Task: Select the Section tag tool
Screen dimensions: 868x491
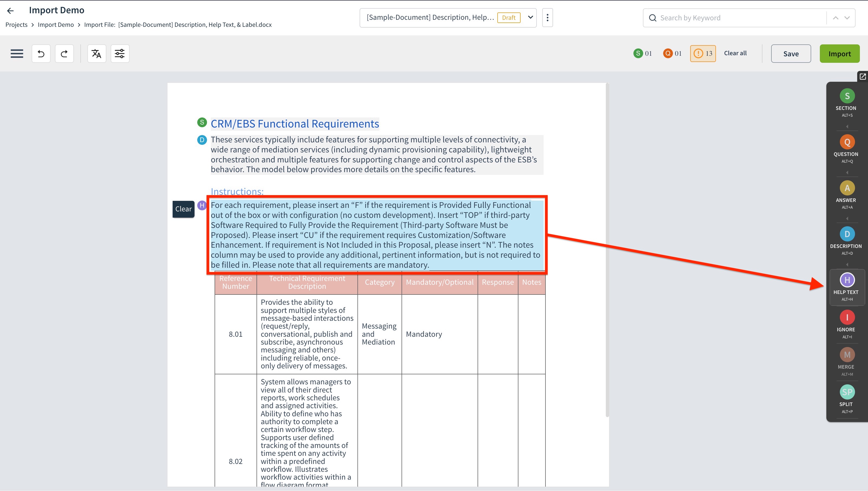Action: (x=847, y=103)
